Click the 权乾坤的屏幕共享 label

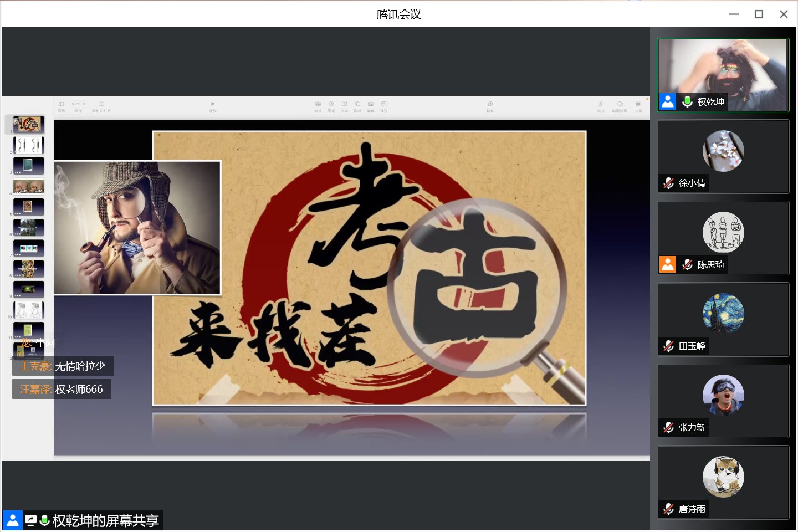point(105,521)
